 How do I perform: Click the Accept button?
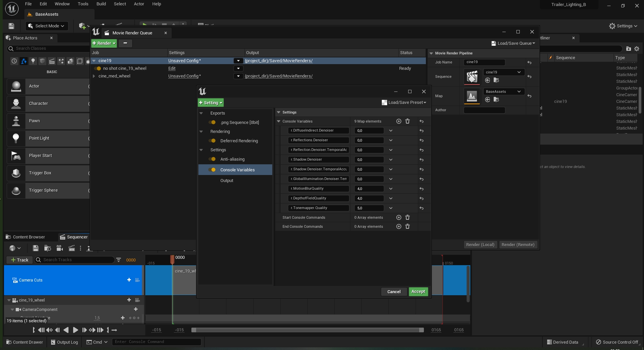(418, 292)
